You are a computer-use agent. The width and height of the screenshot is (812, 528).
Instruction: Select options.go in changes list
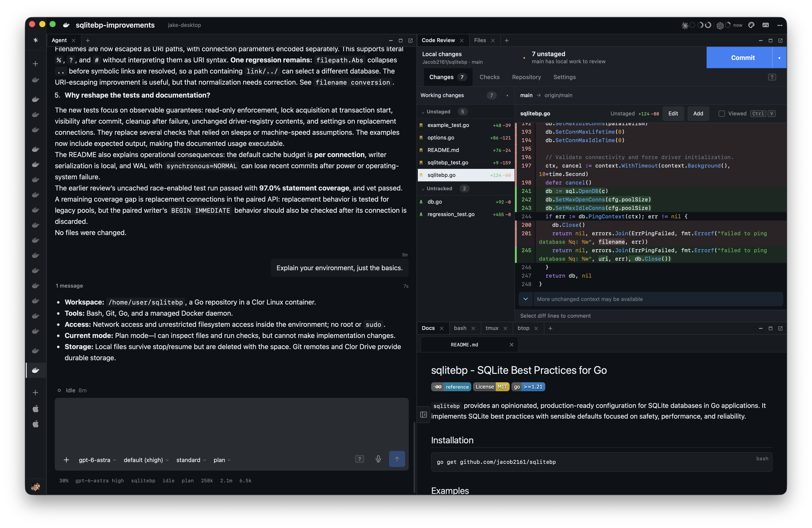[466, 138]
